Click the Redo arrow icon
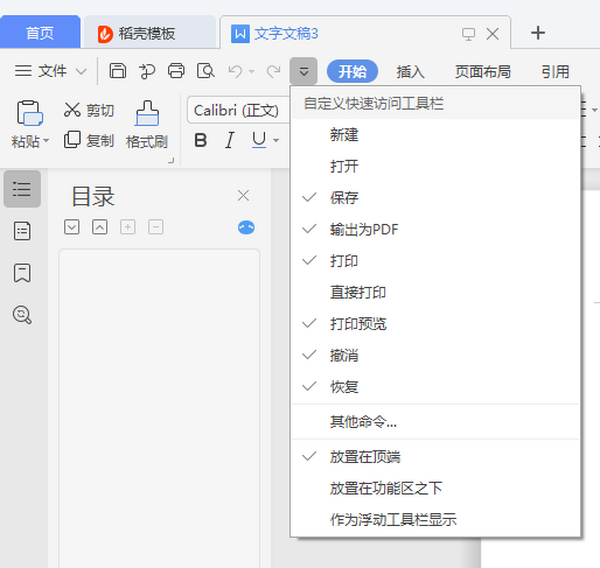The height and width of the screenshot is (568, 600). pyautogui.click(x=274, y=71)
